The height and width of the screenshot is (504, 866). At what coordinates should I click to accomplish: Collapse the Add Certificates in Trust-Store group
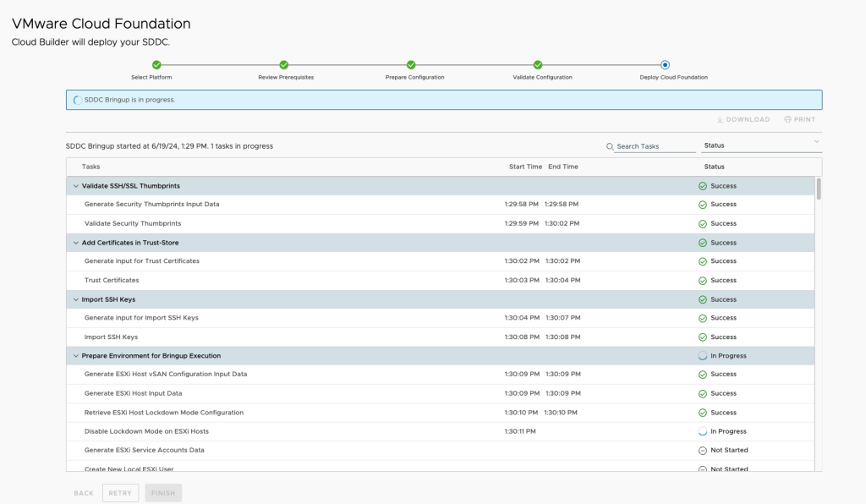tap(75, 243)
